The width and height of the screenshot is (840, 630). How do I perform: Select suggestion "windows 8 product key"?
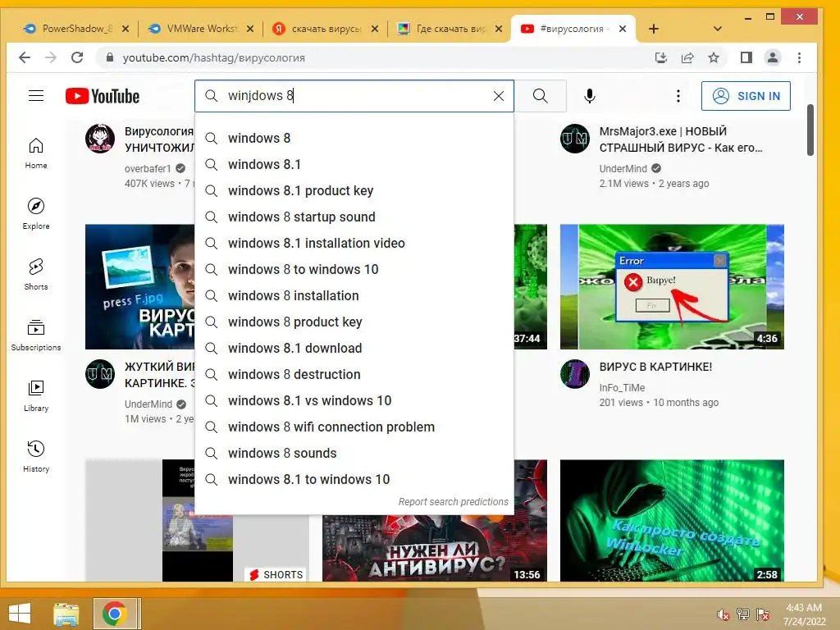point(354,322)
